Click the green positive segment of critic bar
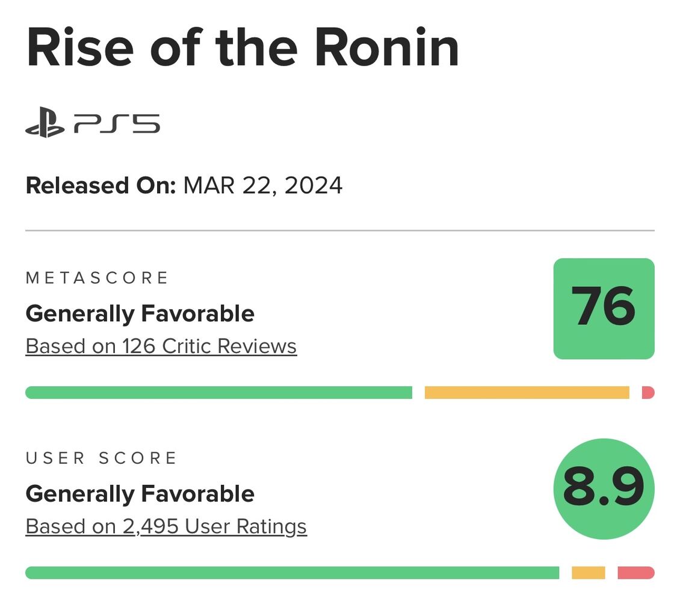680x616 pixels. [x=218, y=393]
